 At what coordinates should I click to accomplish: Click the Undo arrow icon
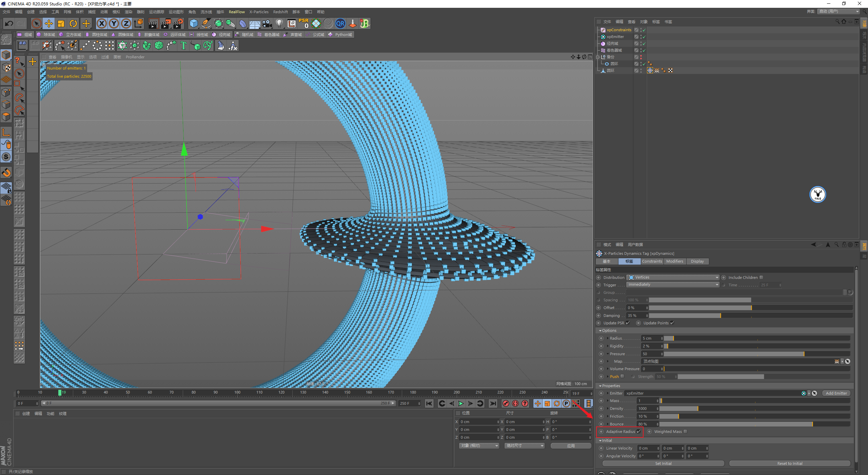[9, 23]
